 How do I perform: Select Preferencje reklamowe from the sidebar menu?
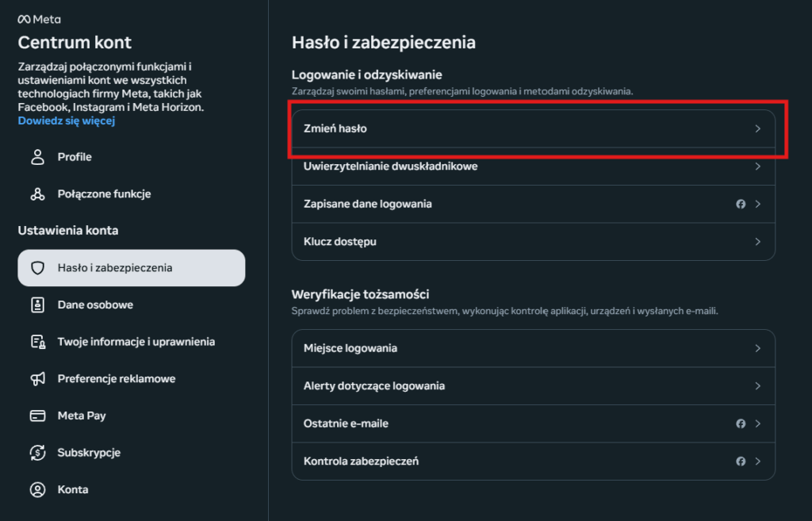(116, 378)
